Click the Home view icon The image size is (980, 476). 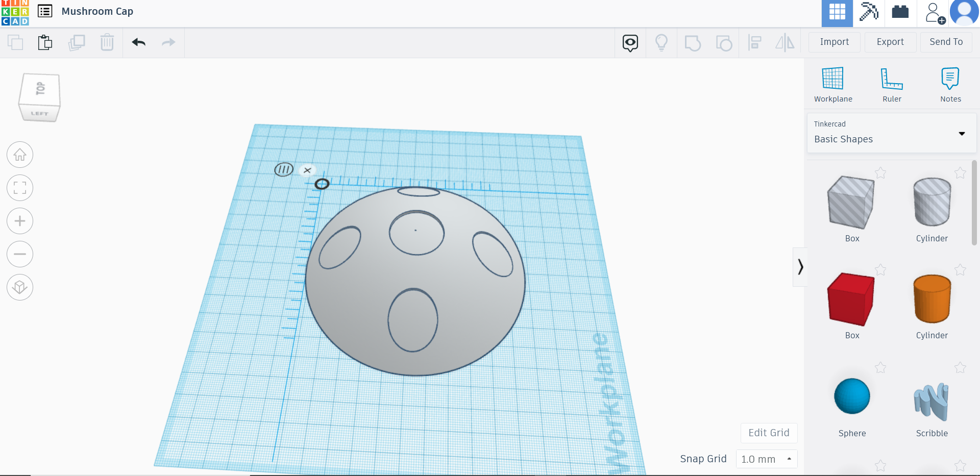(x=19, y=155)
